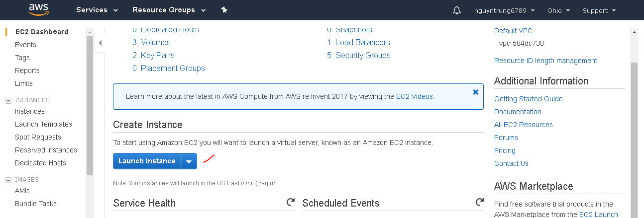Open the Services menu
This screenshot has height=218, width=644.
(x=97, y=10)
